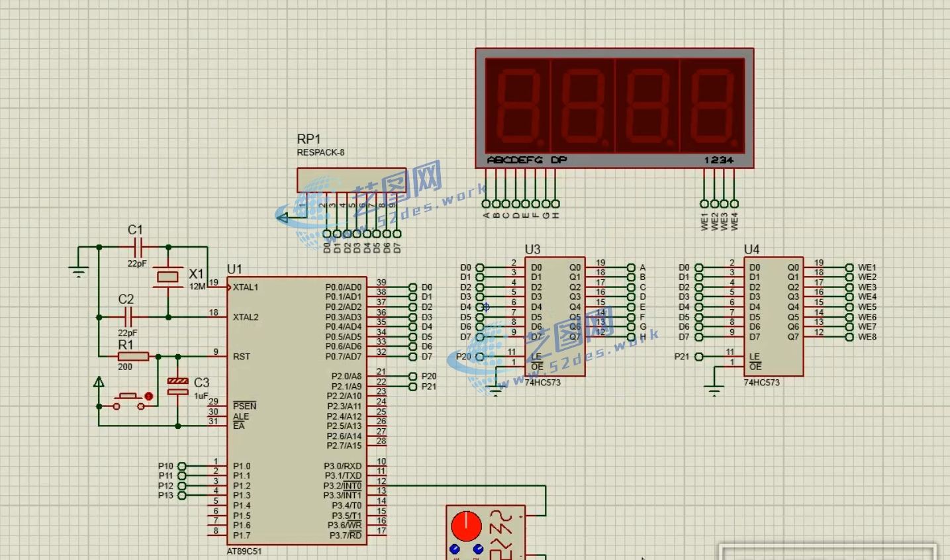Click the D0 terminal at U1 P0.0/AD0
Screen dimensions: 950x560
[x=413, y=287]
